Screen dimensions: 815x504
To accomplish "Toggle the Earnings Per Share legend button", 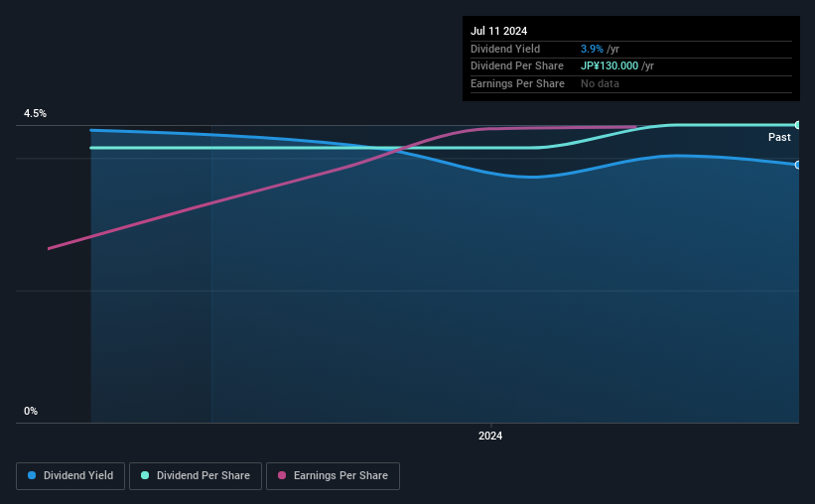I will coord(333,476).
